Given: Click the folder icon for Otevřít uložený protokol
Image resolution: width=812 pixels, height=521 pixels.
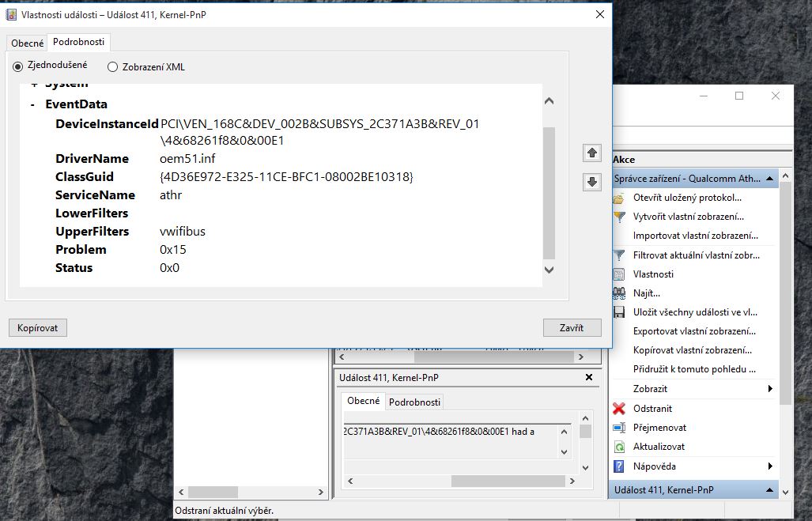Looking at the screenshot, I should [x=619, y=198].
